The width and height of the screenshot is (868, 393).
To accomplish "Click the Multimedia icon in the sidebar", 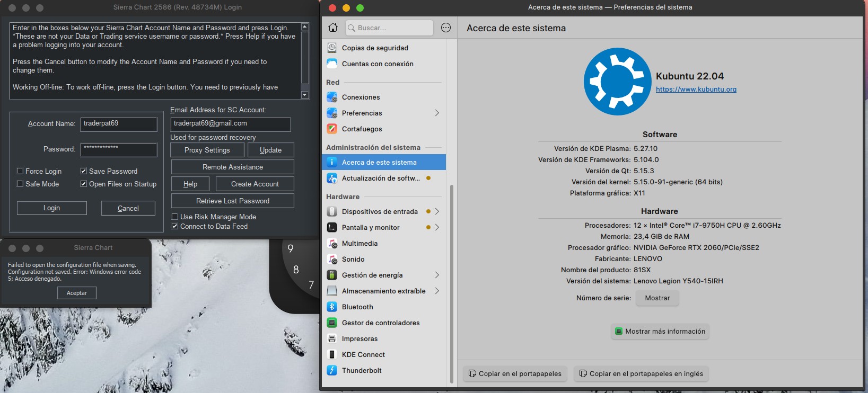I will pyautogui.click(x=332, y=243).
